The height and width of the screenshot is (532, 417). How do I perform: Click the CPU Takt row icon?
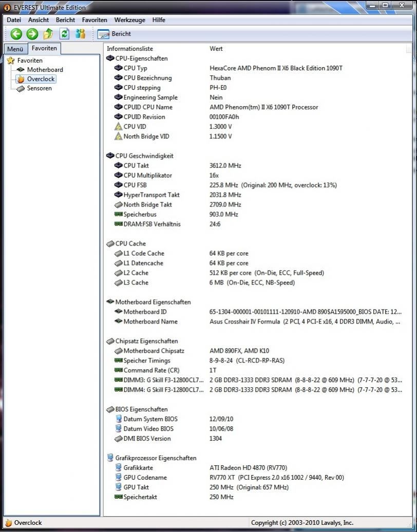[x=119, y=165]
